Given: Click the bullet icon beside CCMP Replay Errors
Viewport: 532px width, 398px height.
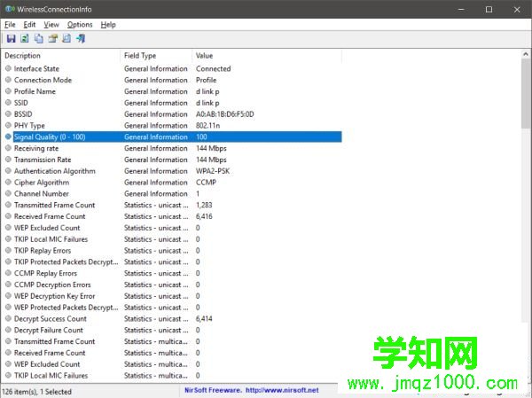Looking at the screenshot, I should [9, 273].
